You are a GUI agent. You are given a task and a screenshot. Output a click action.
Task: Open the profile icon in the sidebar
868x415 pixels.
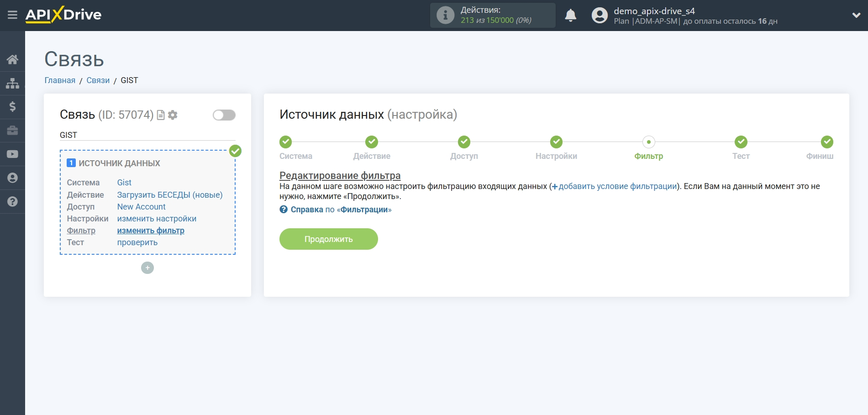(12, 178)
